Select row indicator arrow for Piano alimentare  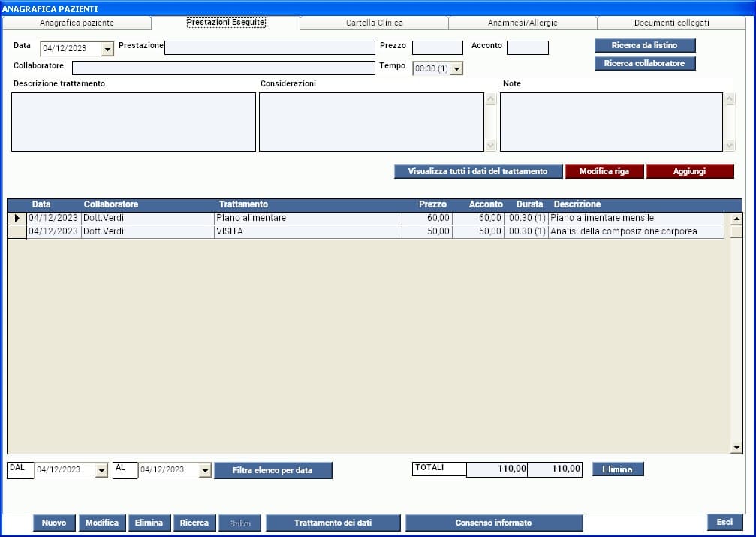pyautogui.click(x=17, y=218)
